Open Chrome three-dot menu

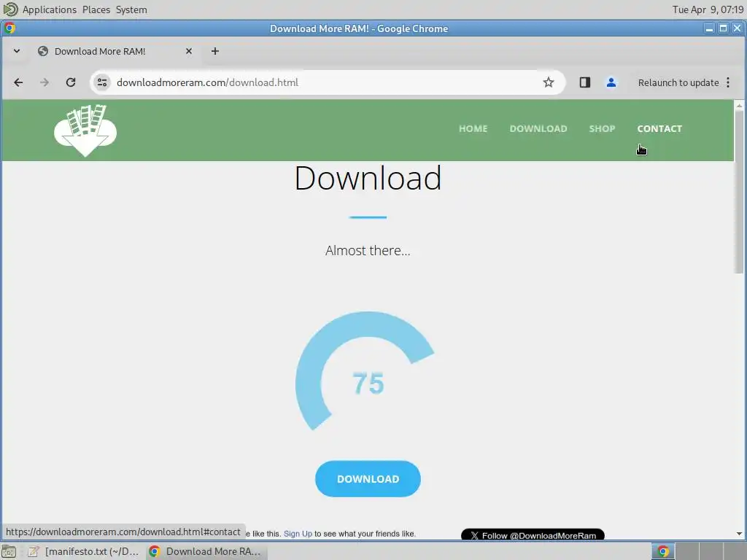click(x=728, y=82)
